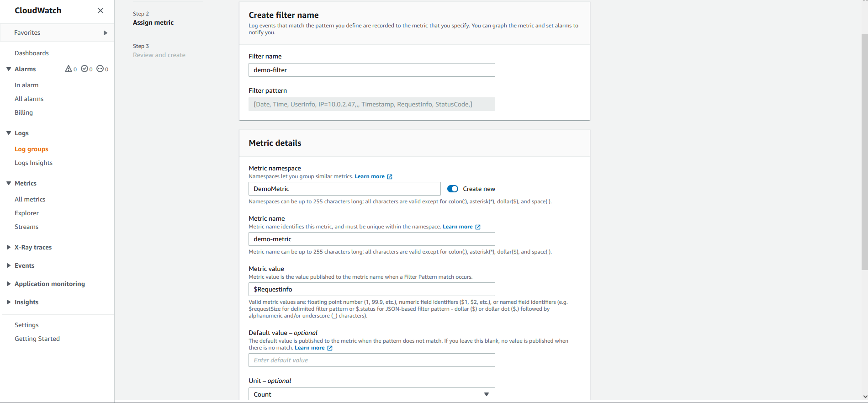Open Billing alarms
868x403 pixels.
(24, 112)
